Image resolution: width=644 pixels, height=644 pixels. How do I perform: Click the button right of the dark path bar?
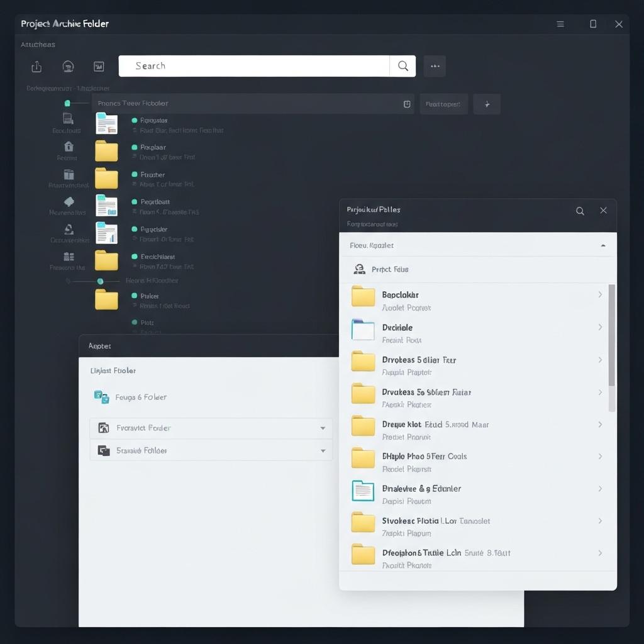click(443, 104)
